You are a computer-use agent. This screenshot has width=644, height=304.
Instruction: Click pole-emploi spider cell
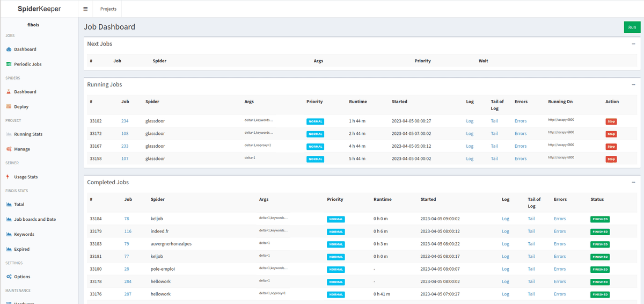coord(163,269)
